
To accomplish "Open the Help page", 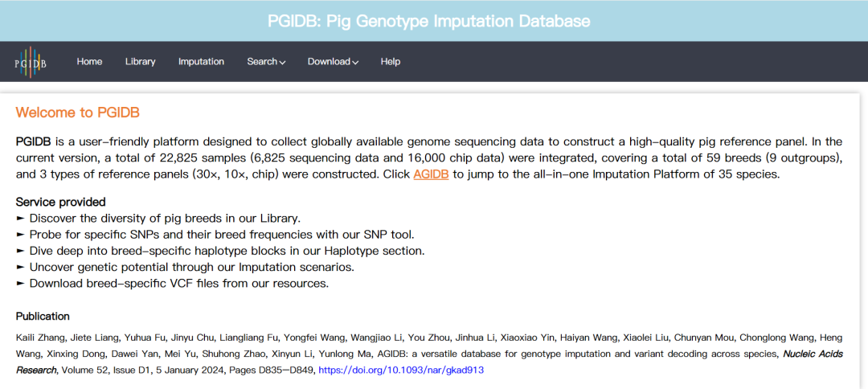I will (x=391, y=62).
